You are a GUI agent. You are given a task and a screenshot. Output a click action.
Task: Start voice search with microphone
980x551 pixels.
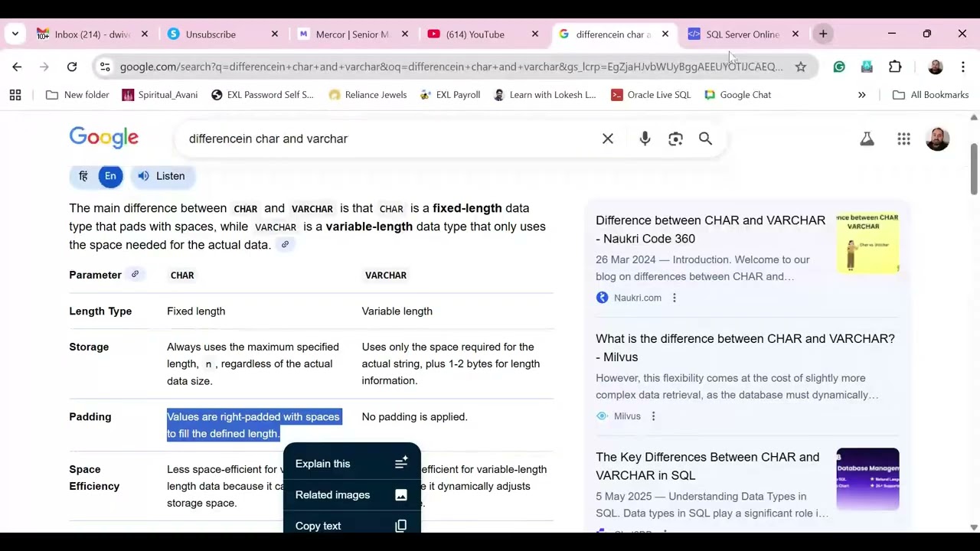[645, 139]
